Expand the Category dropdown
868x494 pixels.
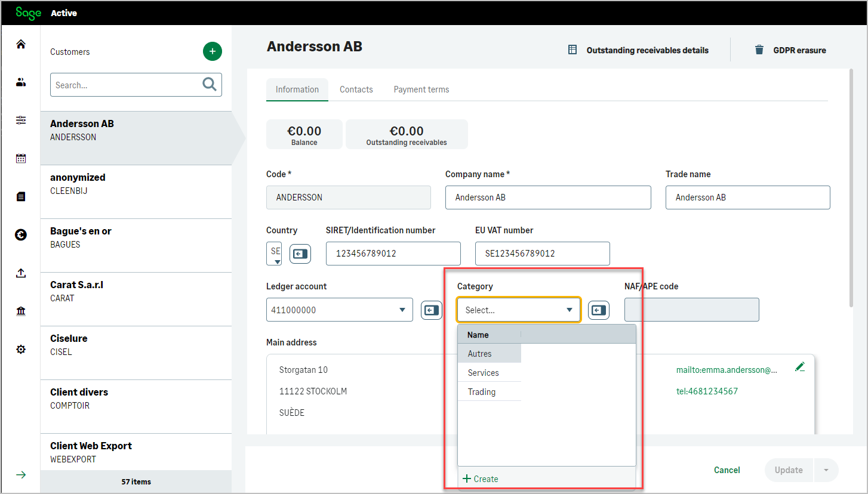pos(569,310)
